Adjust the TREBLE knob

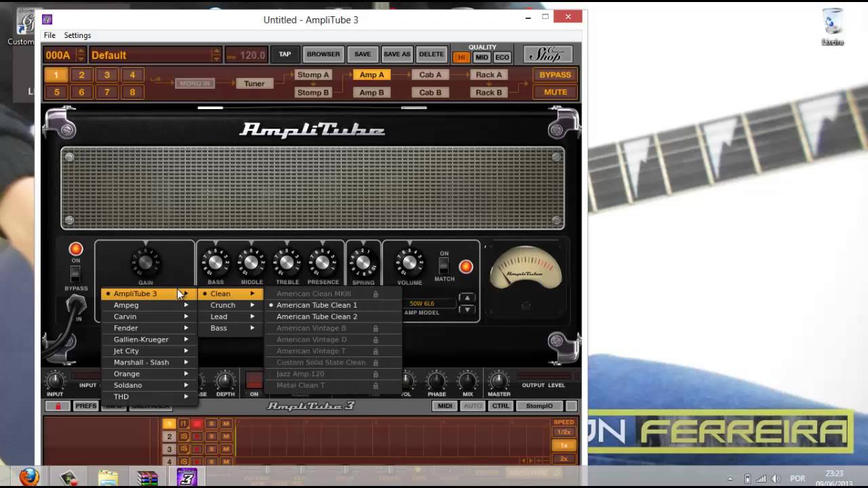287,262
